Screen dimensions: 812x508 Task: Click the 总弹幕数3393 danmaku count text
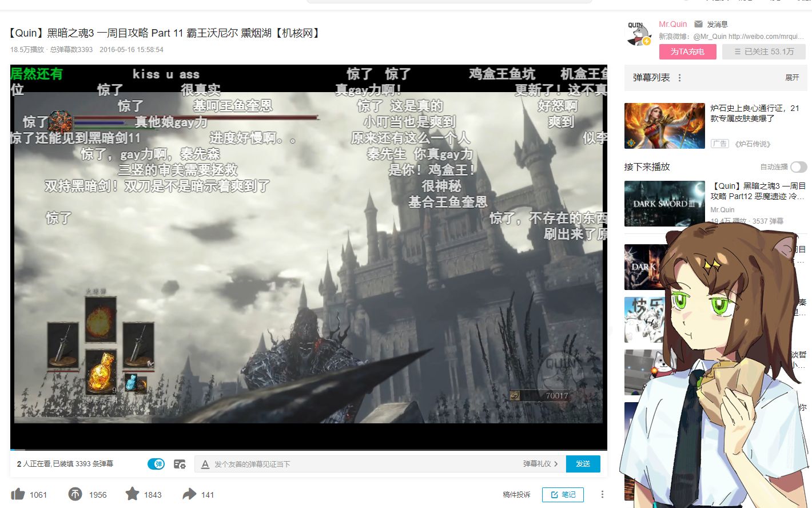pos(71,50)
